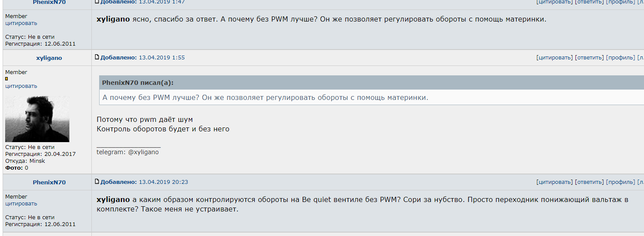
Task: Open xyligano's black-and-white avatar photo
Action: (37, 119)
